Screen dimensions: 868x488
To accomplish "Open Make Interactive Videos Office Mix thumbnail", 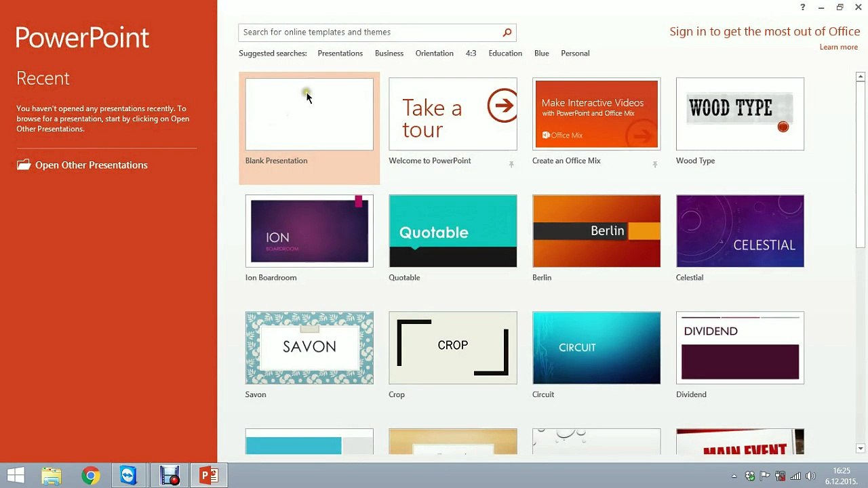I will coord(596,114).
